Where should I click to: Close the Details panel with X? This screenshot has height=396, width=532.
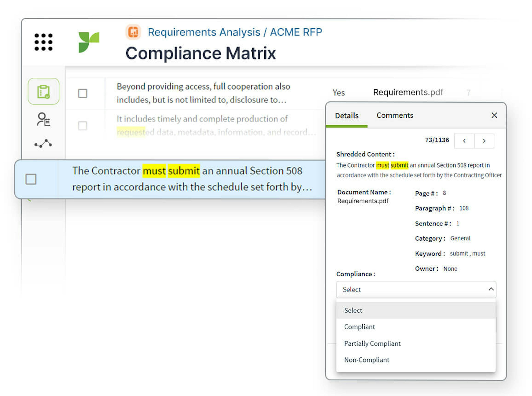[x=494, y=115]
